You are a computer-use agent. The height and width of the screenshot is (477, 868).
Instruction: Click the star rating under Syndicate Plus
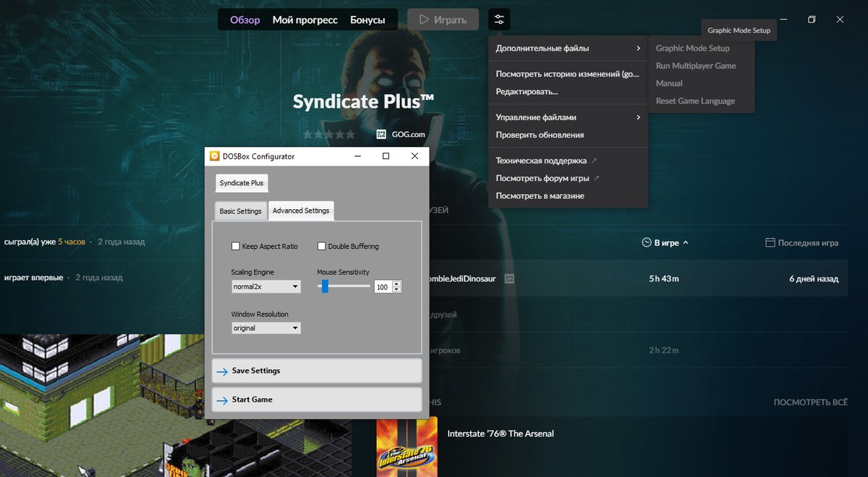[329, 135]
